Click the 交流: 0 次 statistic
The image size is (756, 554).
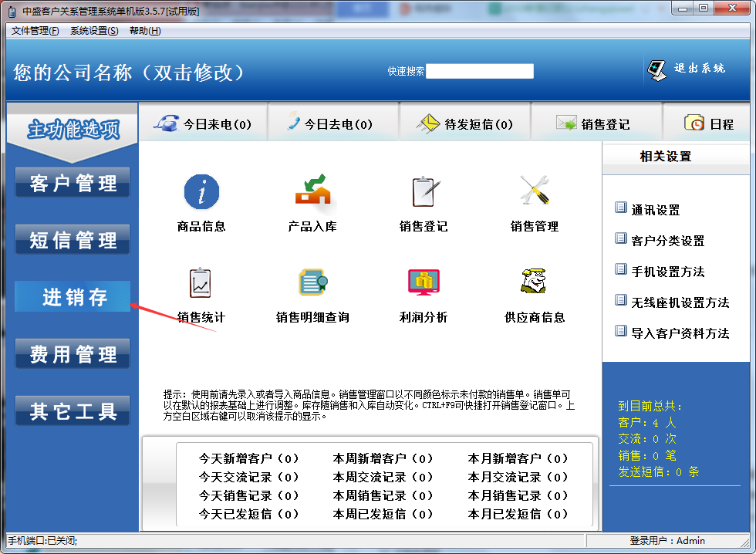tap(647, 439)
